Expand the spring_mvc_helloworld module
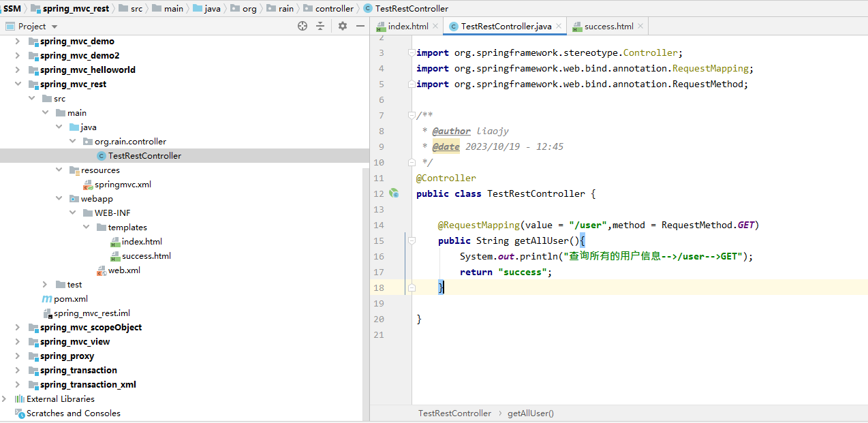Viewport: 868px width, 423px height. coord(18,70)
